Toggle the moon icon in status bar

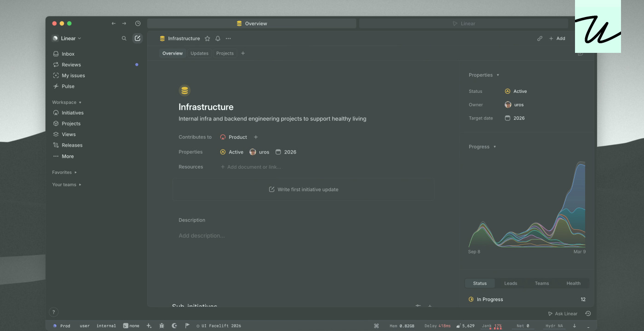pos(174,326)
